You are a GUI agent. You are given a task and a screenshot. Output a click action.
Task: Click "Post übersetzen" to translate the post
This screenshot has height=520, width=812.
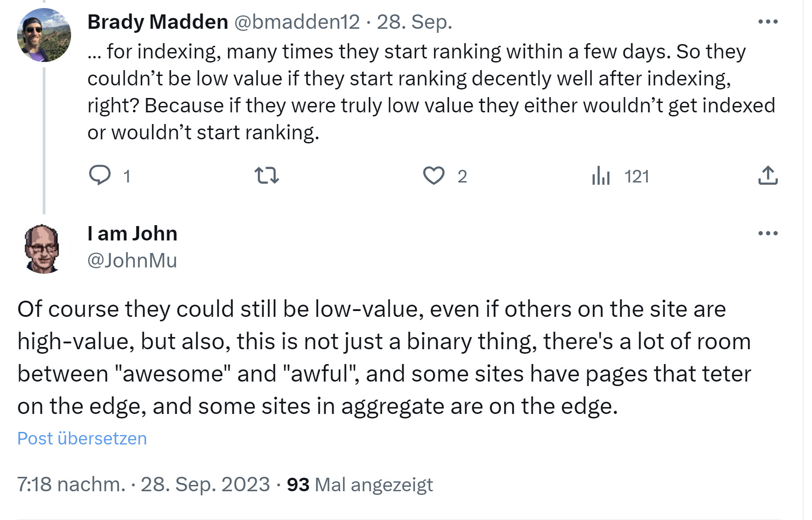82,438
